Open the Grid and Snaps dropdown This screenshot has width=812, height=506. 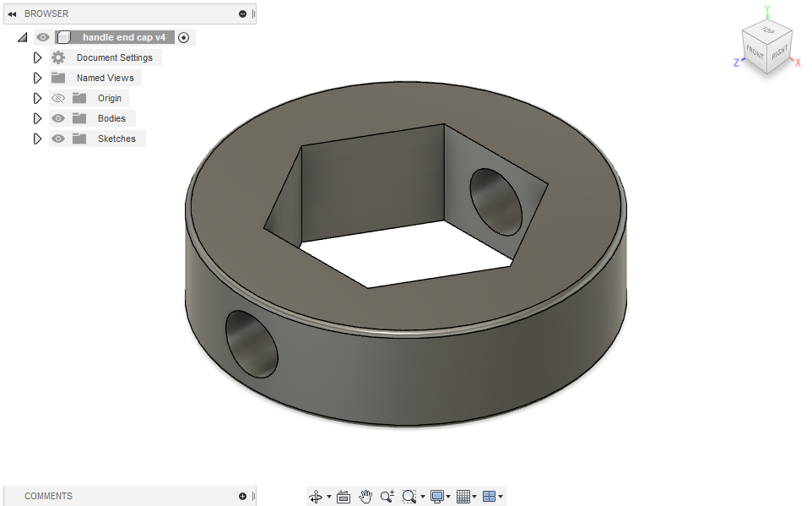[462, 497]
